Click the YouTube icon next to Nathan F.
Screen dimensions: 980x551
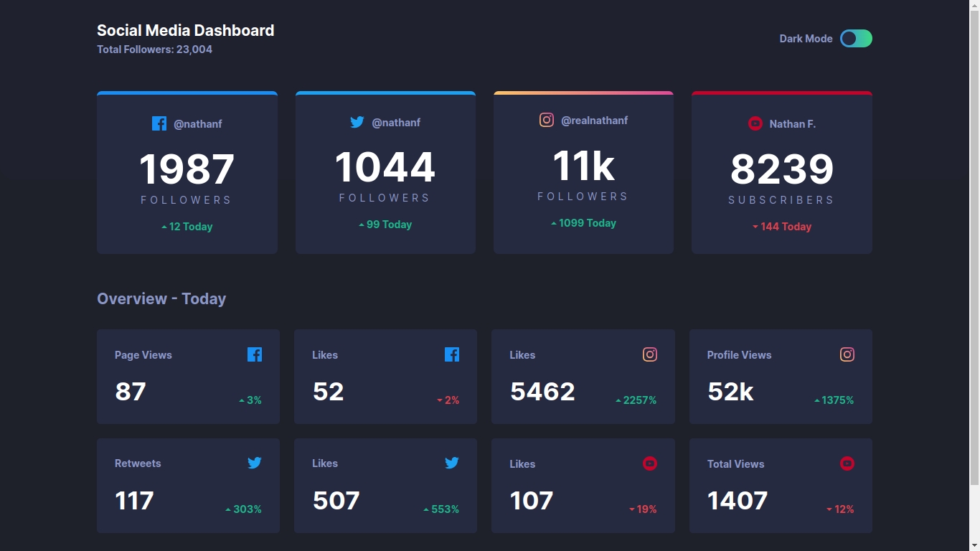click(x=755, y=123)
